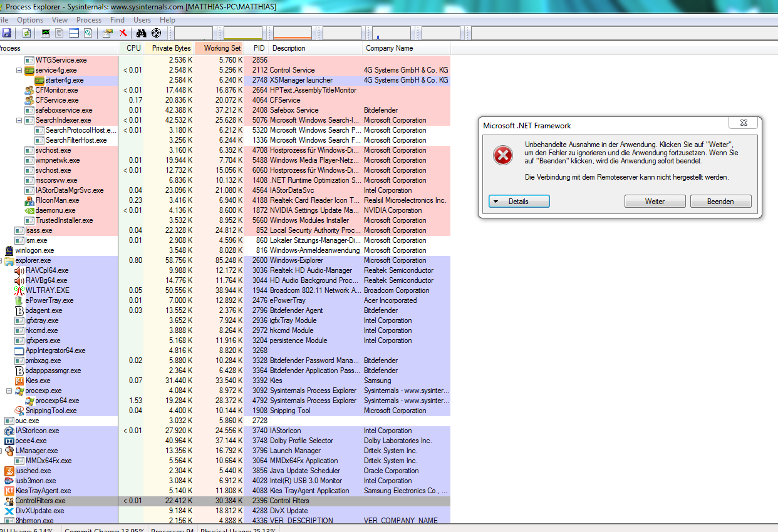Image resolution: width=778 pixels, height=532 pixels.
Task: Collapse the SearchIndexer.exe tree node
Action: point(19,120)
